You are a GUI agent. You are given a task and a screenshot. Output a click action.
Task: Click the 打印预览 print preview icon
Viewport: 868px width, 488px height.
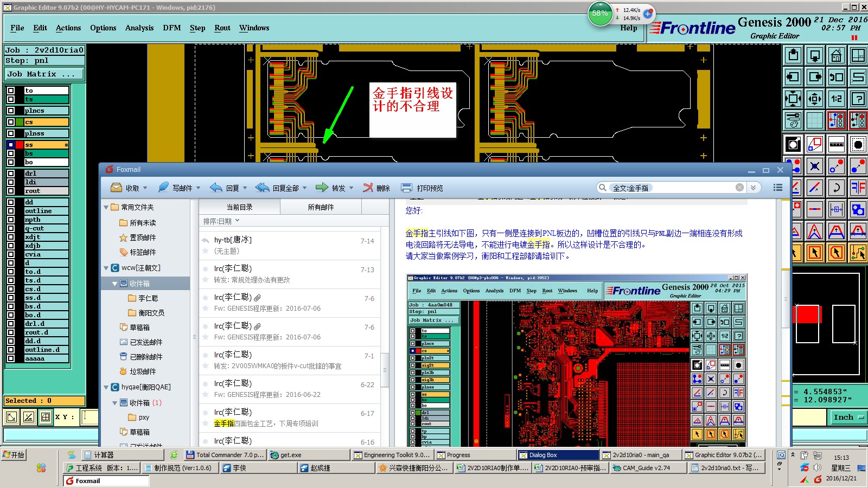pyautogui.click(x=406, y=188)
